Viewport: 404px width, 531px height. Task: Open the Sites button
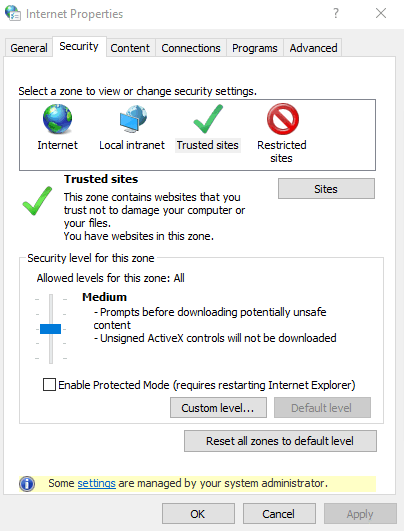click(326, 189)
